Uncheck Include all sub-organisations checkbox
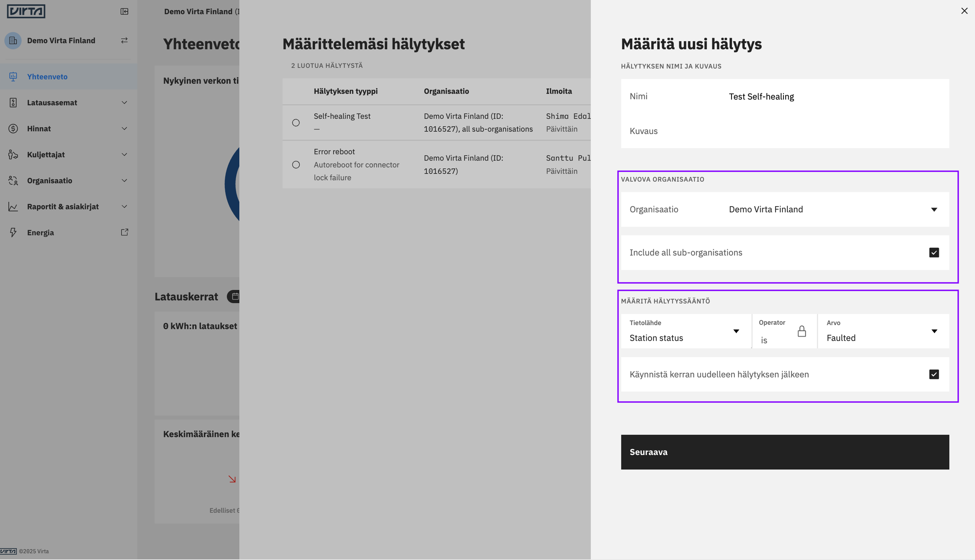Image resolution: width=975 pixels, height=560 pixels. (934, 253)
